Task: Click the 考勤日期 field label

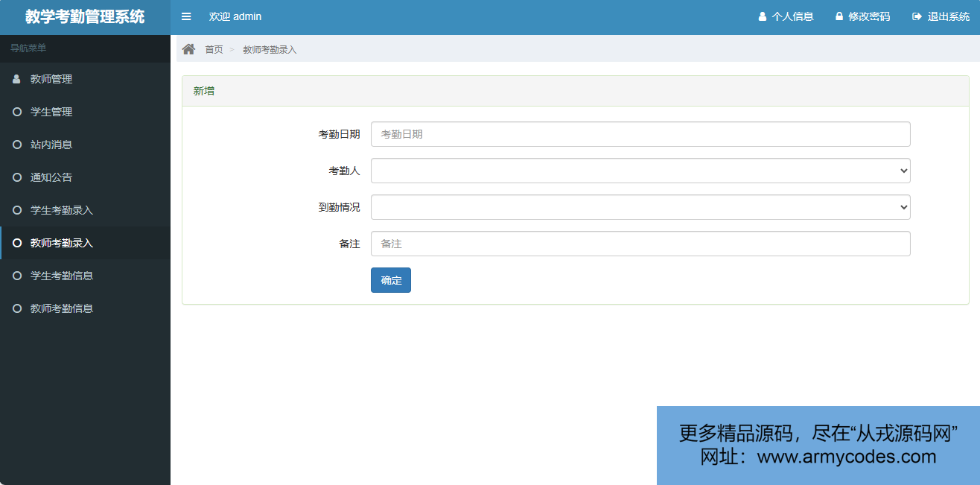Action: (x=340, y=134)
